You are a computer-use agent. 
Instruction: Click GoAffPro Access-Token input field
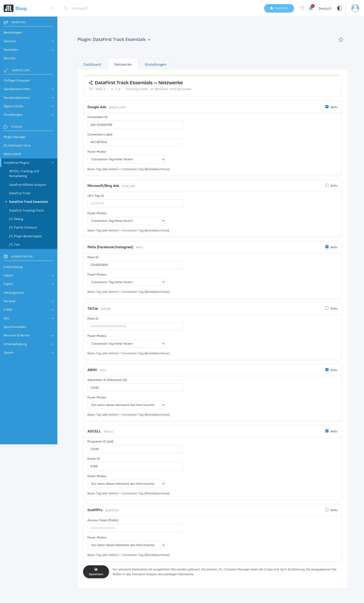coord(135,528)
